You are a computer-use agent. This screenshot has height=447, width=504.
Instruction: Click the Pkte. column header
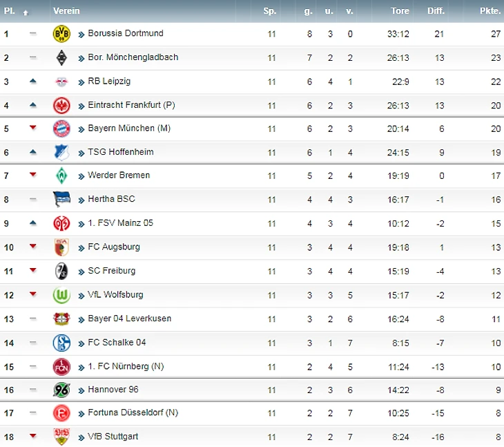point(490,11)
